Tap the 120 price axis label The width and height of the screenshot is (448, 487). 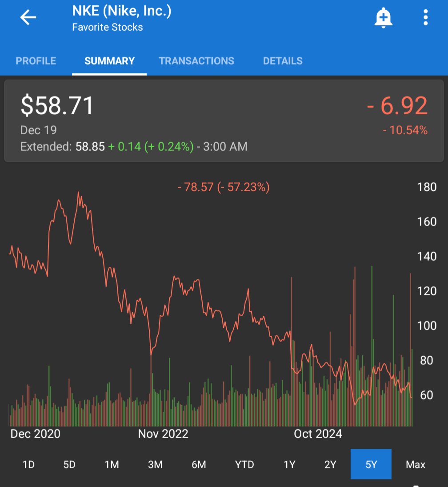(x=427, y=291)
